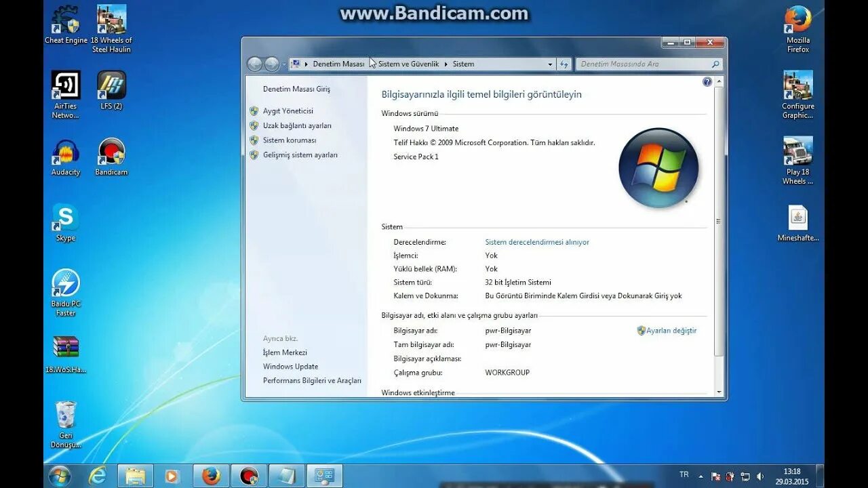Screen dimensions: 868x488
Task: Select 18.WoS.Ha archive file icon
Action: 66,354
